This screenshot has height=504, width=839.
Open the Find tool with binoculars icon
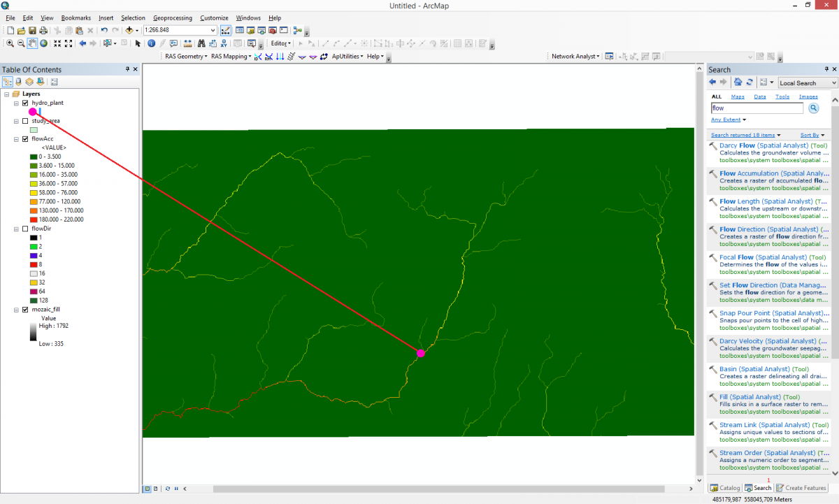(x=201, y=44)
